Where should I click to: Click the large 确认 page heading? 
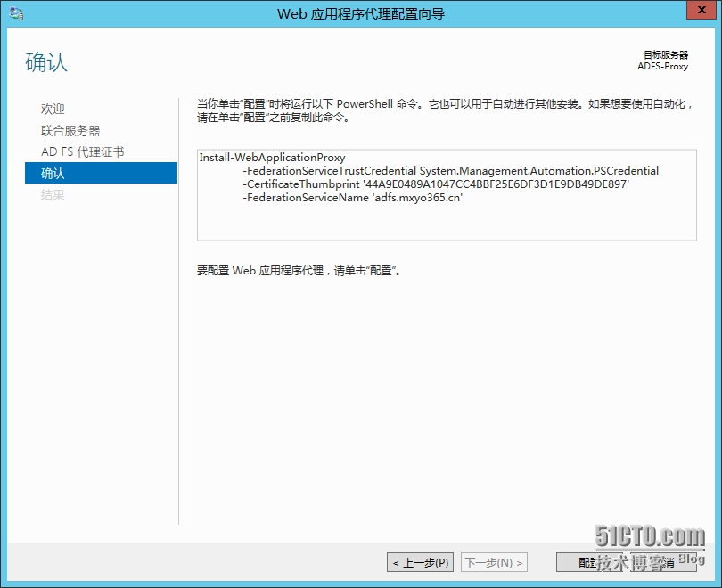point(46,62)
